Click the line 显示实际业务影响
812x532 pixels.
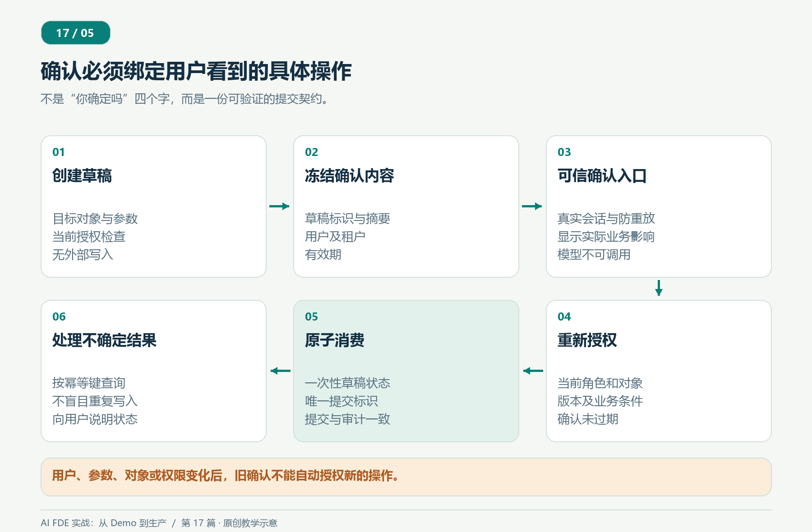click(x=606, y=237)
